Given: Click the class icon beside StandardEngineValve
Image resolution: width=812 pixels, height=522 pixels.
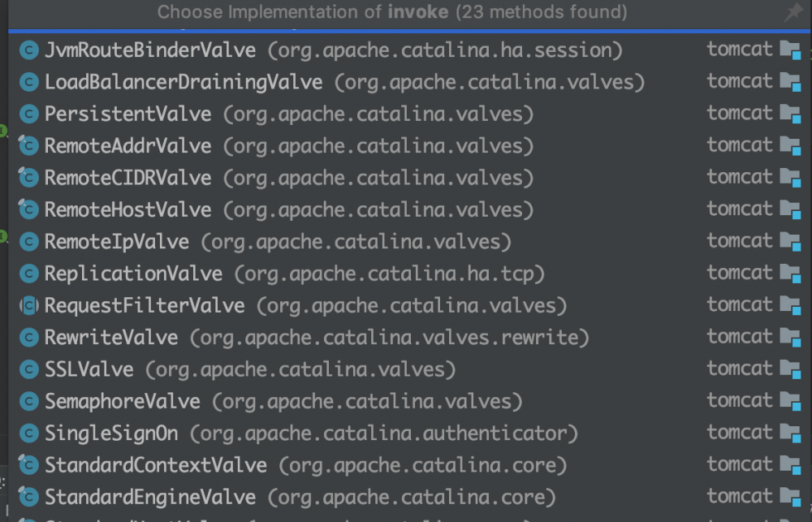Looking at the screenshot, I should pyautogui.click(x=29, y=497).
